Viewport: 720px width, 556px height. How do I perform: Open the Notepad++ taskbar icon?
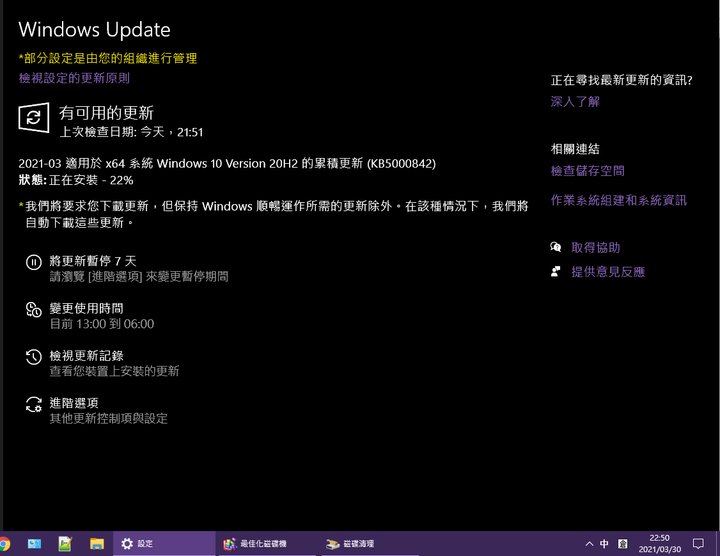point(65,544)
